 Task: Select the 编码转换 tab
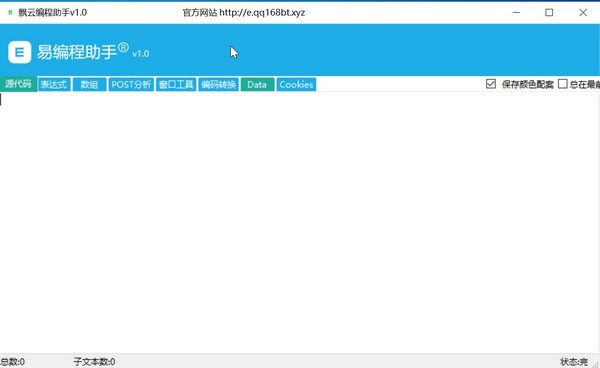(218, 85)
